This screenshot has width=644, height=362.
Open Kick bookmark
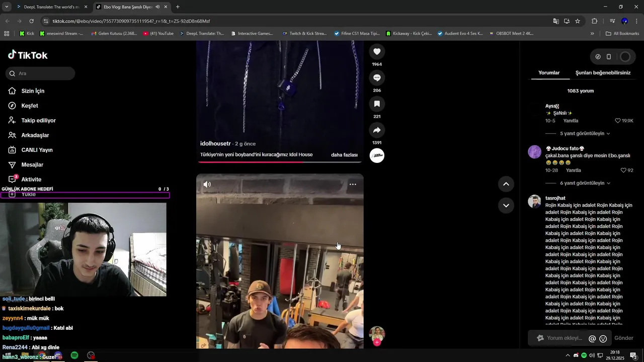[27, 34]
